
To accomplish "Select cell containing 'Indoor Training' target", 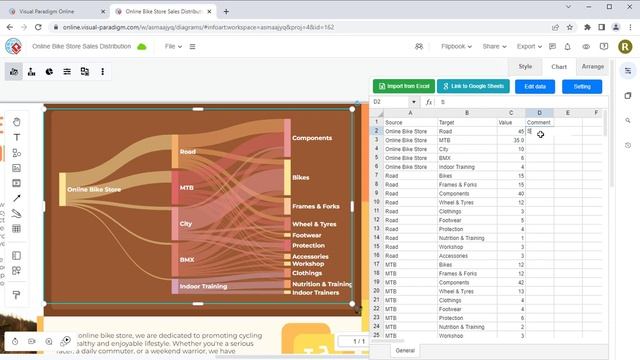I will point(467,167).
